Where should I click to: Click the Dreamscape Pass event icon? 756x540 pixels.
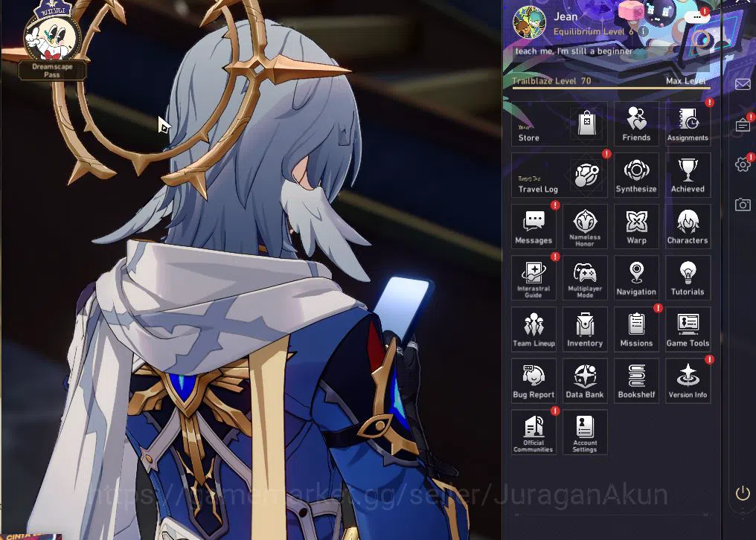click(x=52, y=40)
